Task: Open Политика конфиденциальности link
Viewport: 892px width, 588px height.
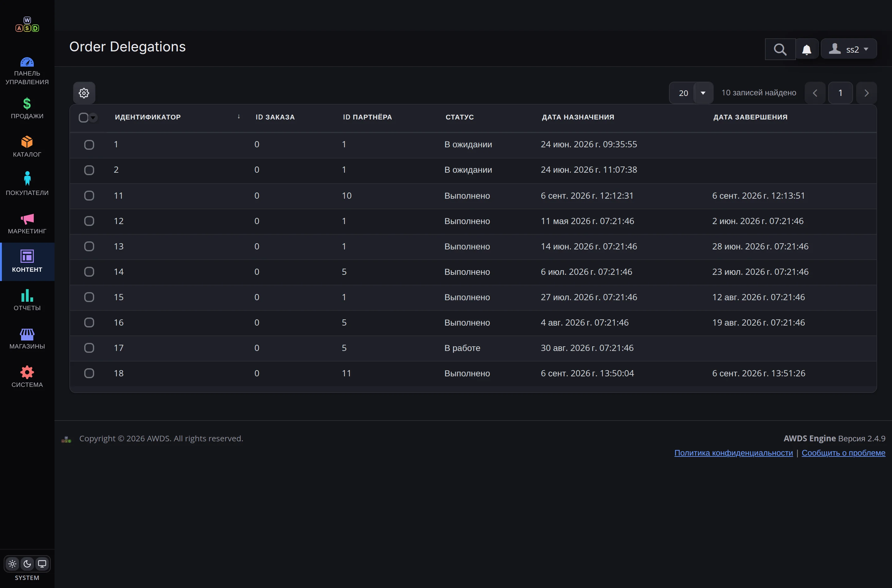Action: click(734, 453)
